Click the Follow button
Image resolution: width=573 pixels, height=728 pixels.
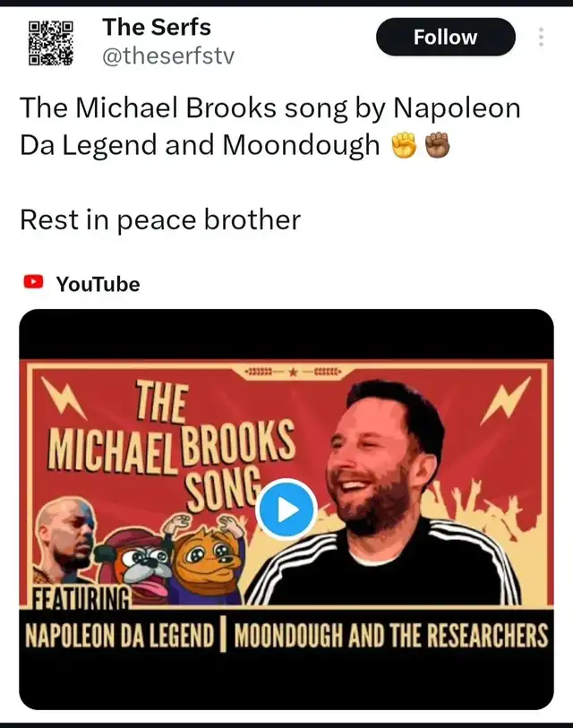click(445, 37)
